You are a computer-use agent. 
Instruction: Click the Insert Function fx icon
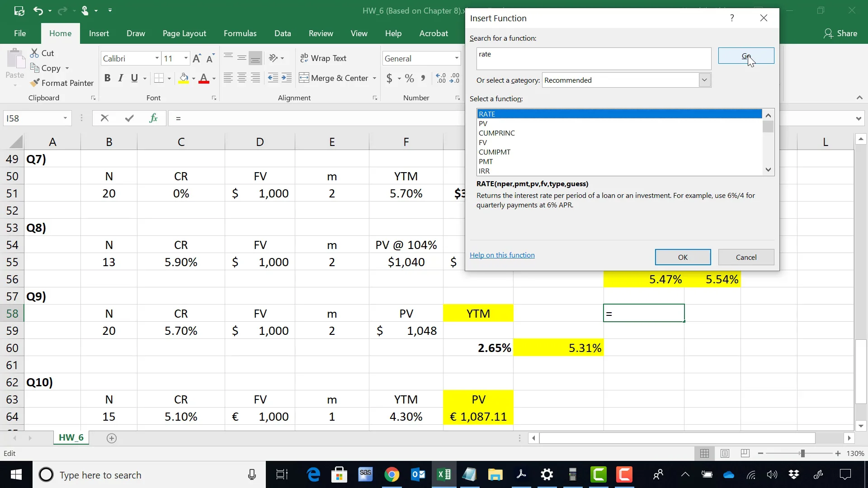click(153, 118)
